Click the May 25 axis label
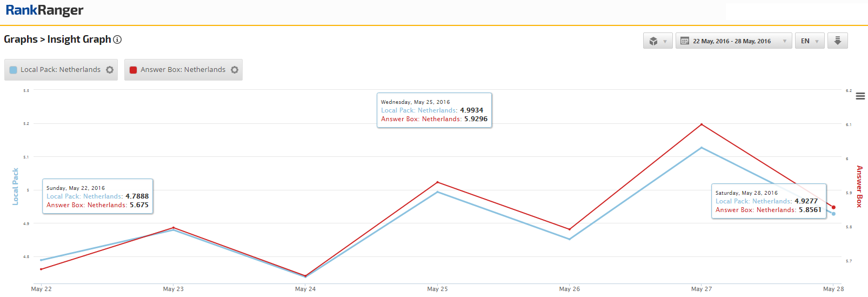This screenshot has width=868, height=297. click(x=437, y=289)
